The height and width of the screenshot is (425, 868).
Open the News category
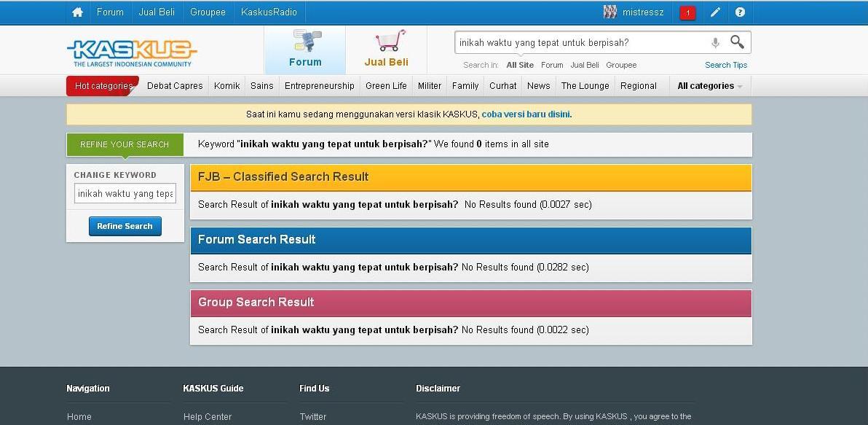click(x=539, y=86)
